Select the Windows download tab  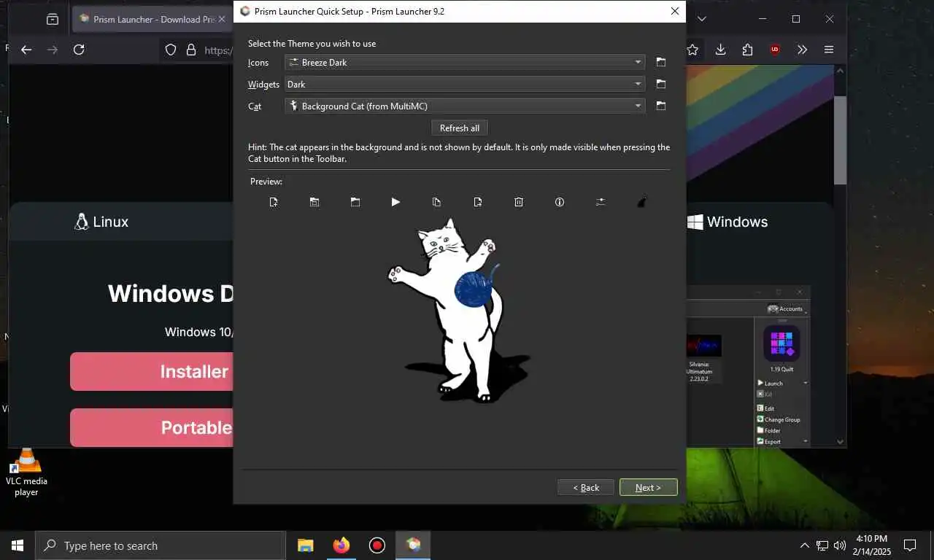click(727, 222)
